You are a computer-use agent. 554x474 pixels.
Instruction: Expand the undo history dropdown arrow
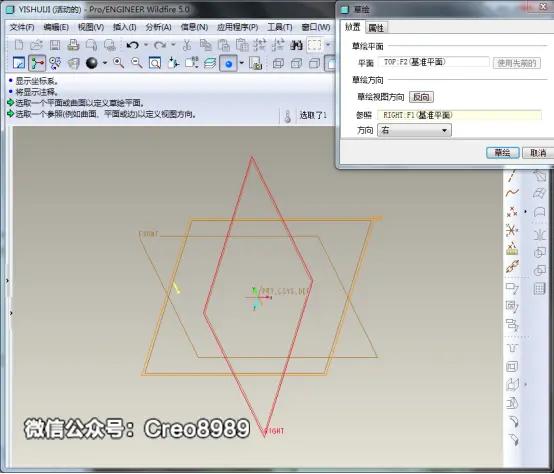(x=146, y=45)
